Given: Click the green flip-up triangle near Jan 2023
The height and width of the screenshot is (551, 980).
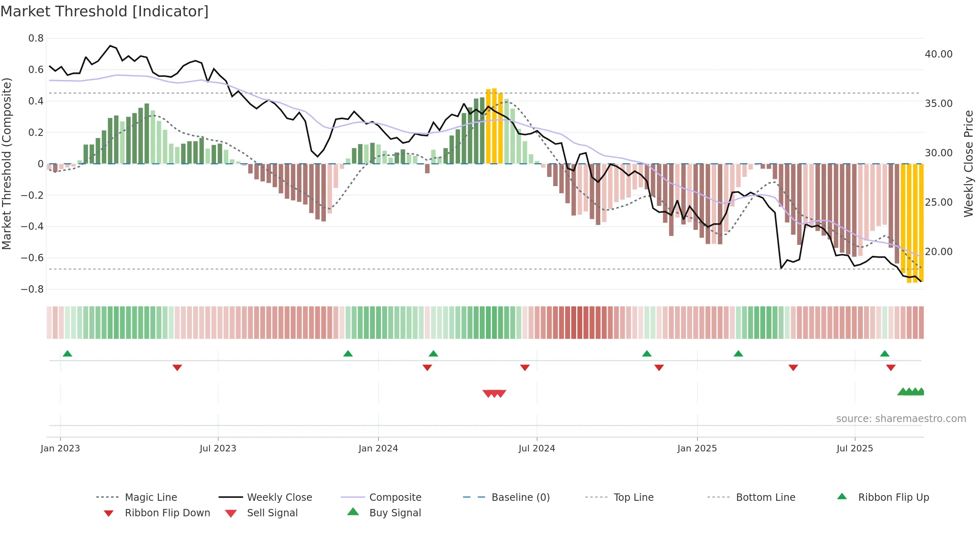Looking at the screenshot, I should [x=67, y=353].
